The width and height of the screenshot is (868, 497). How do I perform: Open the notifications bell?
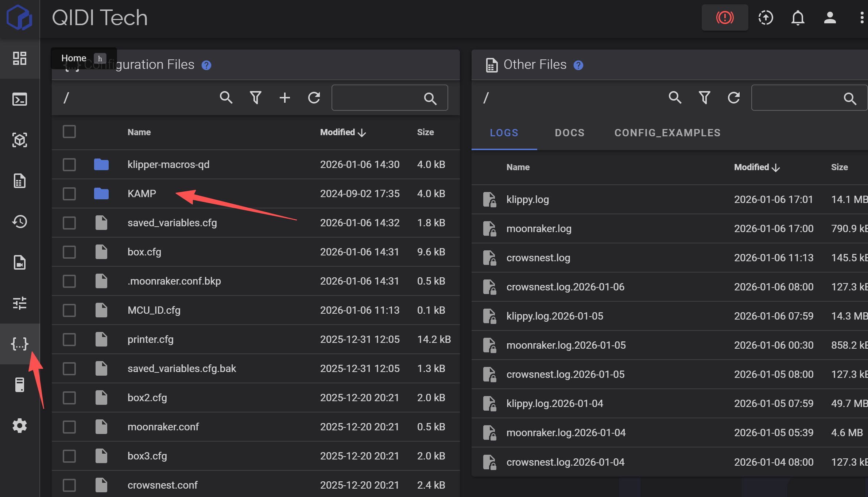pyautogui.click(x=798, y=17)
